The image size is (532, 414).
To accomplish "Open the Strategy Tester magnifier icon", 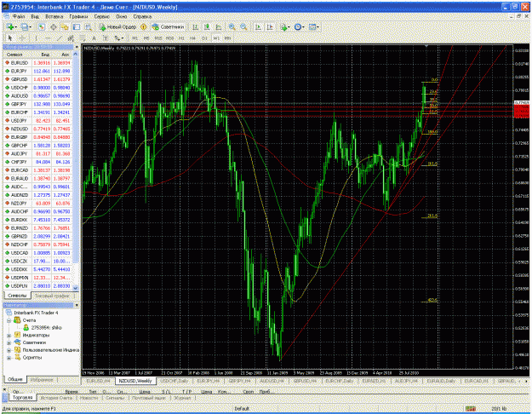I will (x=89, y=26).
